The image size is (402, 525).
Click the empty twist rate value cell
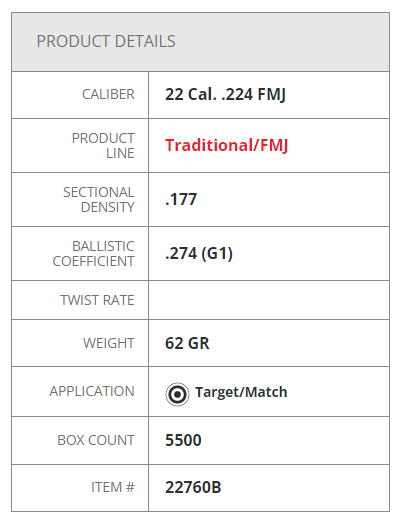269,300
